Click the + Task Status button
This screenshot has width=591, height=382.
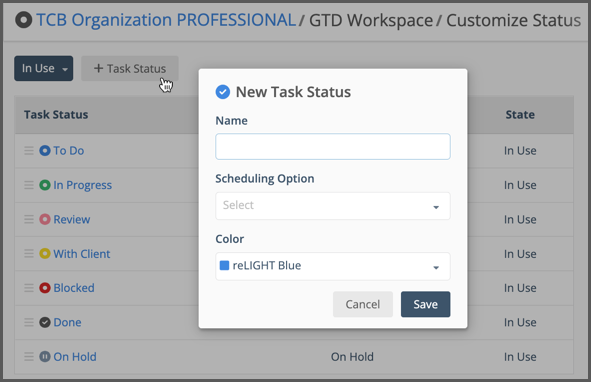(x=130, y=69)
